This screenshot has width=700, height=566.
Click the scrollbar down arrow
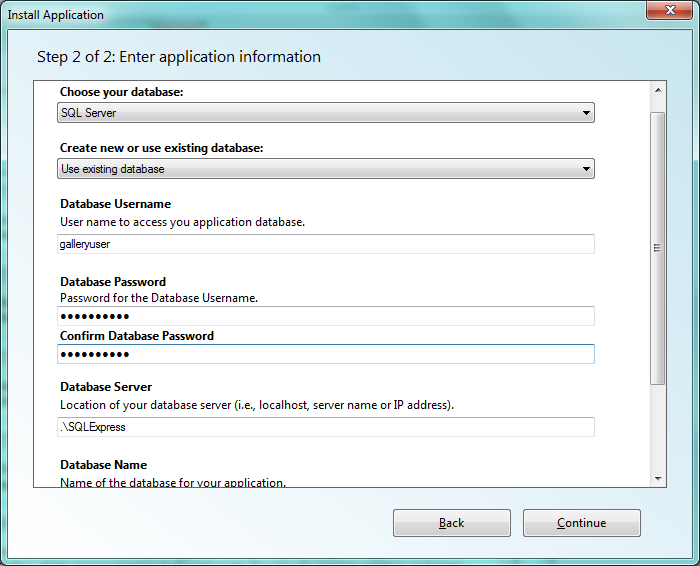(658, 479)
